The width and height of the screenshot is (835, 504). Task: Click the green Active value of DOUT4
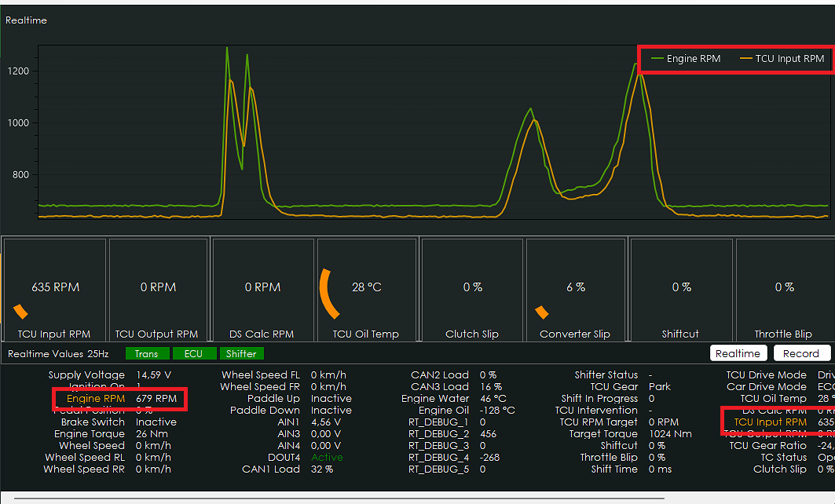click(327, 458)
